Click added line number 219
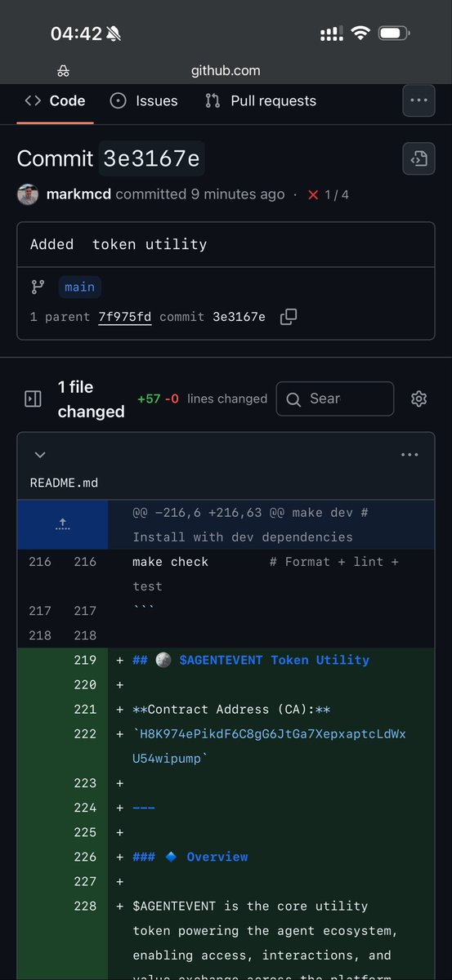 pyautogui.click(x=85, y=660)
